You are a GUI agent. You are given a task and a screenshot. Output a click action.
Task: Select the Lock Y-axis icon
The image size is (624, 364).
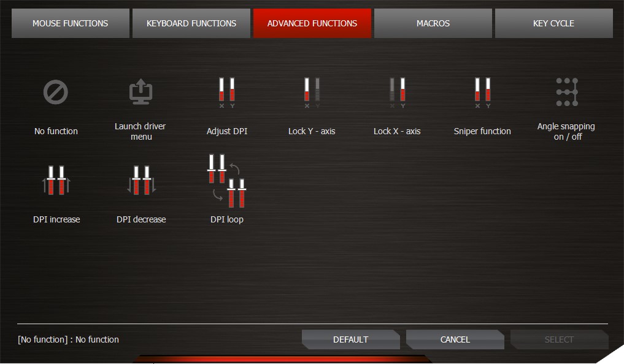click(312, 93)
